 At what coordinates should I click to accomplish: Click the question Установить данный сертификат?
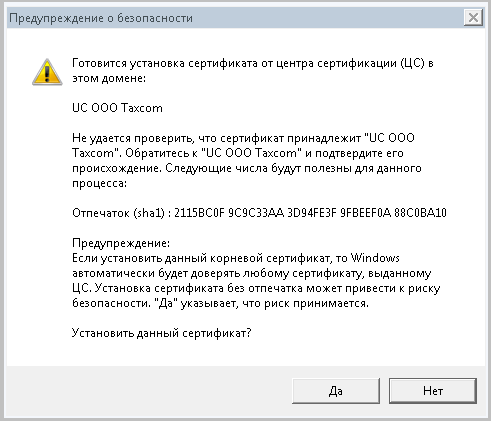point(161,333)
